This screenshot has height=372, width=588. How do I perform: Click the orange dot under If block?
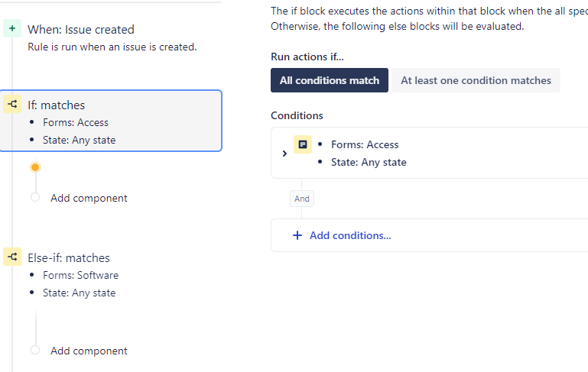pos(35,167)
